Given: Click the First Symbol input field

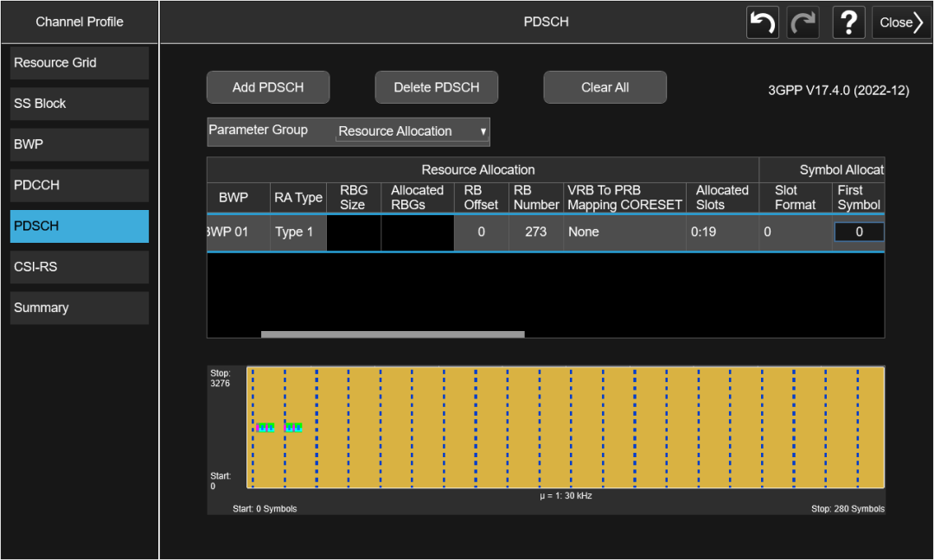Looking at the screenshot, I should click(x=858, y=232).
